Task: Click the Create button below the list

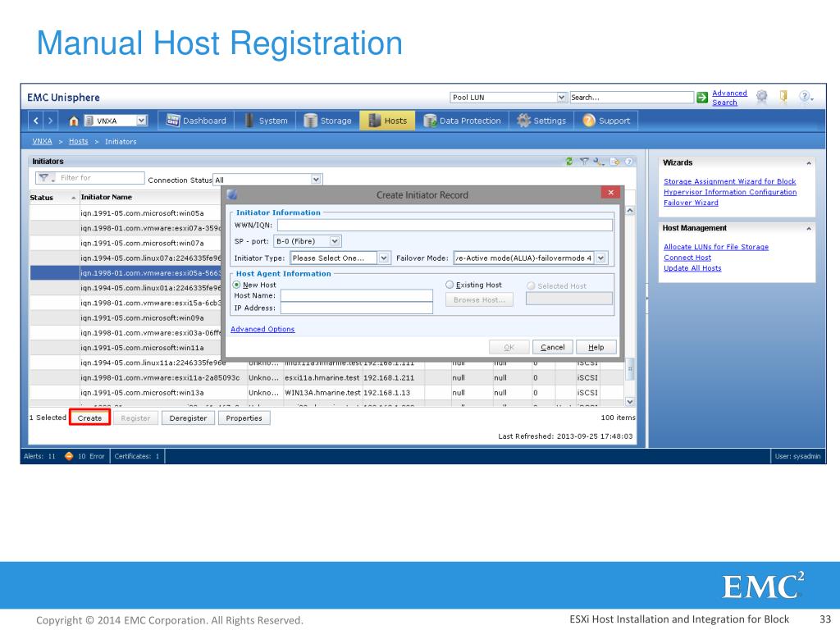Action: click(x=89, y=418)
